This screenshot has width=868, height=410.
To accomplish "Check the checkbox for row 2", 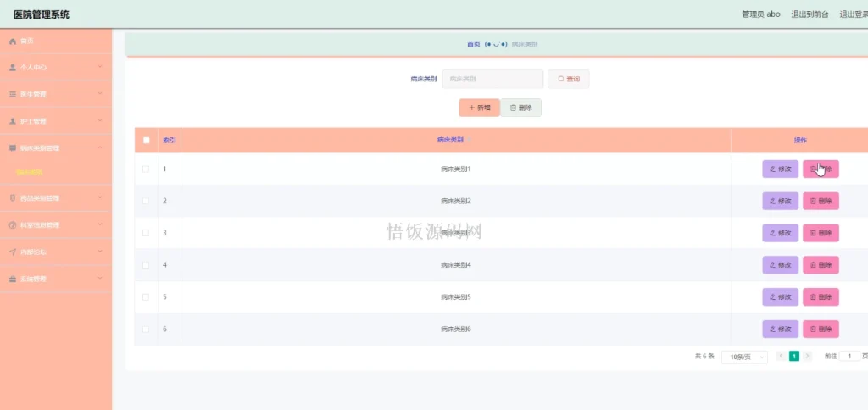I will (146, 202).
